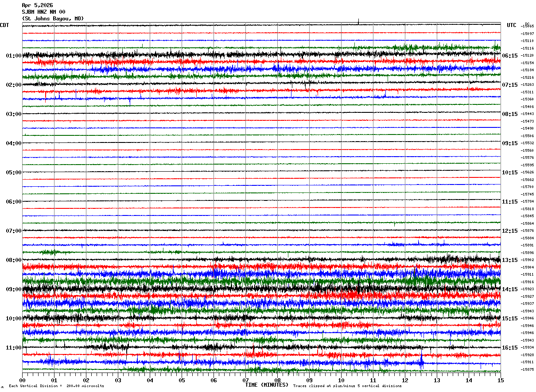The image size is (536, 392).
Task: Click the '09:00' CDT time label
Action: tap(14, 289)
